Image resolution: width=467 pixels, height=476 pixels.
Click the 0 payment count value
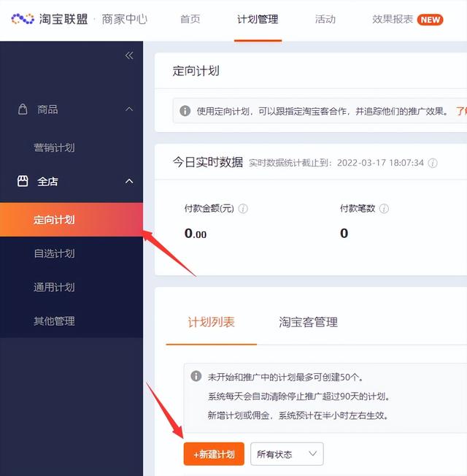point(344,233)
